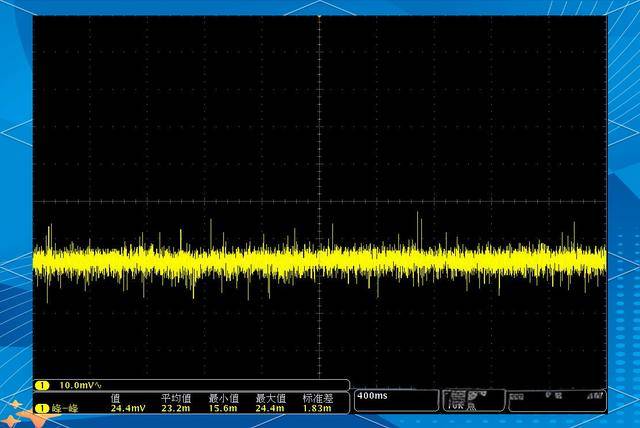Click the 平均值 column header

pos(175,398)
